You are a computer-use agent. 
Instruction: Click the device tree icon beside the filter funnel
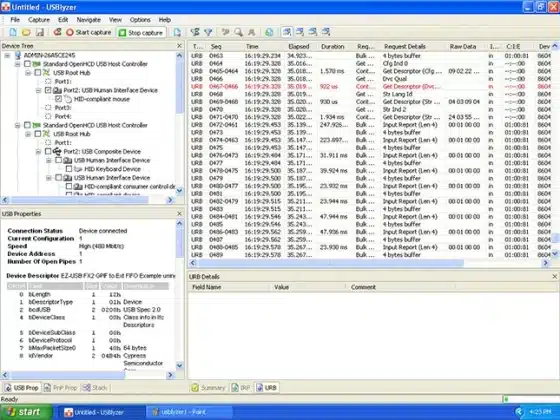coord(195,32)
